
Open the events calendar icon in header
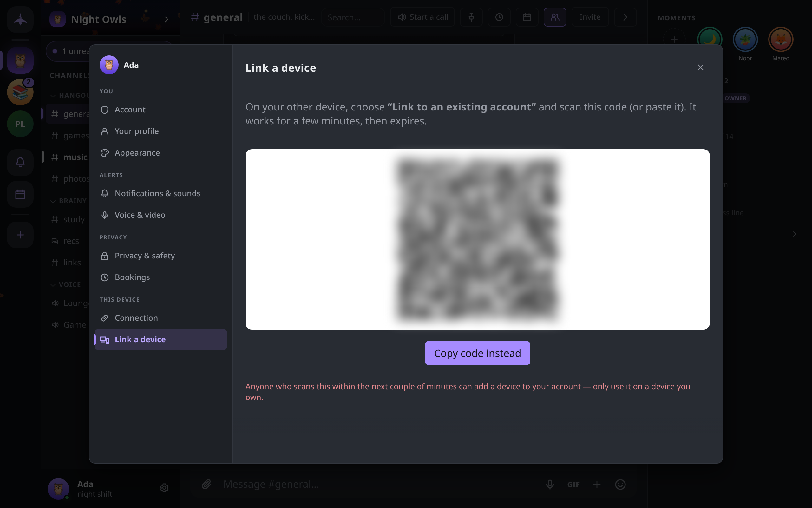tap(527, 17)
